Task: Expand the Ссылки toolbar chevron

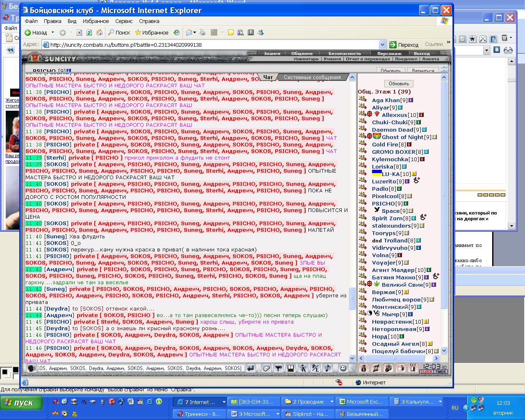Action: 448,42
